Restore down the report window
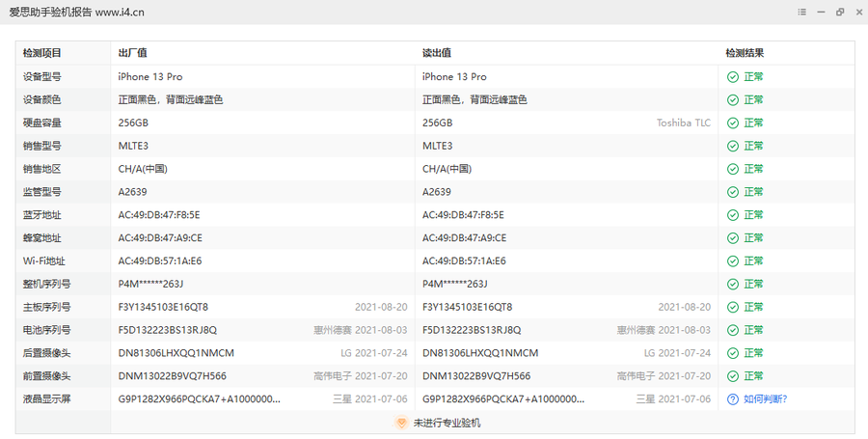 [x=840, y=12]
